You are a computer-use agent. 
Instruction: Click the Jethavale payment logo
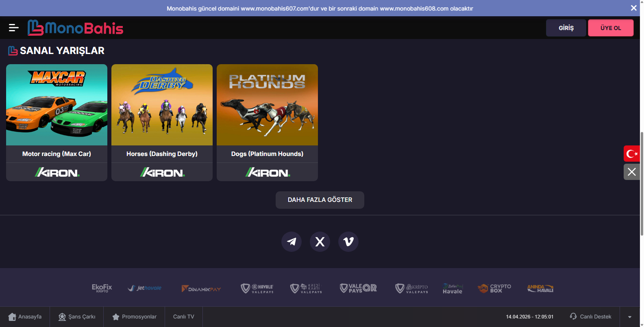tap(145, 288)
